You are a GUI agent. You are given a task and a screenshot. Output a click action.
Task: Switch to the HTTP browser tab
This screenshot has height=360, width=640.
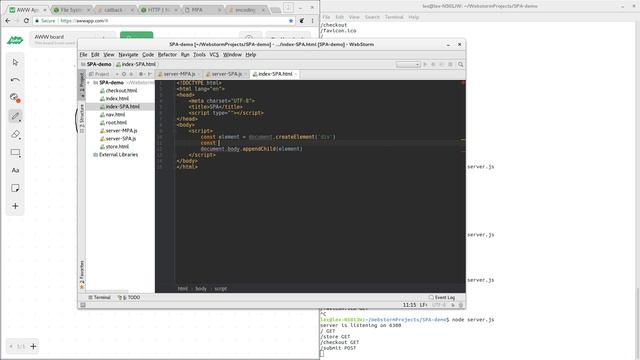point(159,9)
